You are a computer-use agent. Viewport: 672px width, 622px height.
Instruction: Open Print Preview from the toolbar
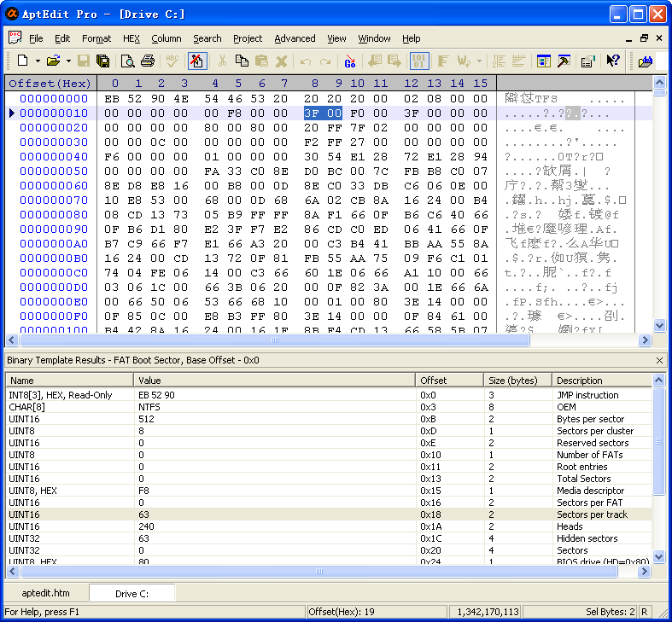pos(127,61)
